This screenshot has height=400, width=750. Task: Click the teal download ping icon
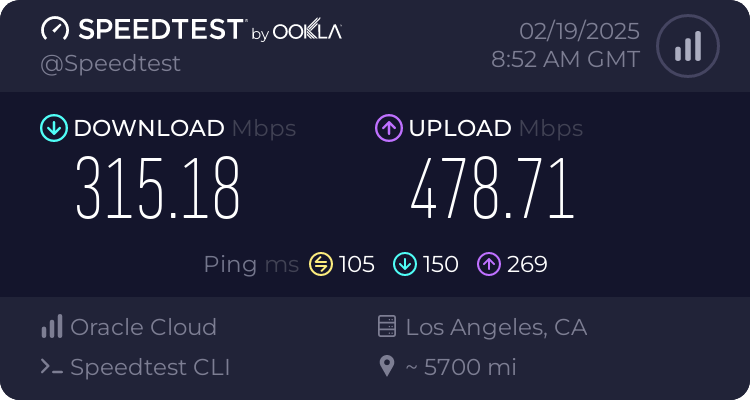[x=405, y=264]
